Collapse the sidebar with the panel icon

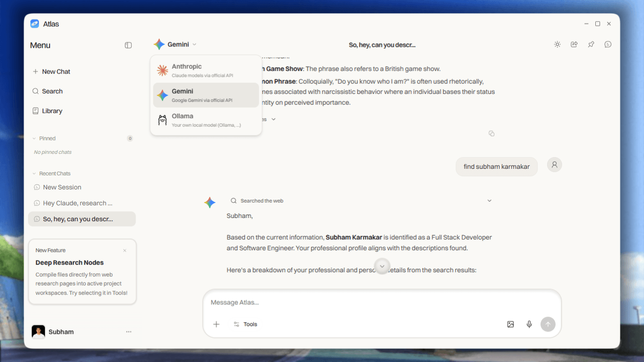[x=128, y=45]
